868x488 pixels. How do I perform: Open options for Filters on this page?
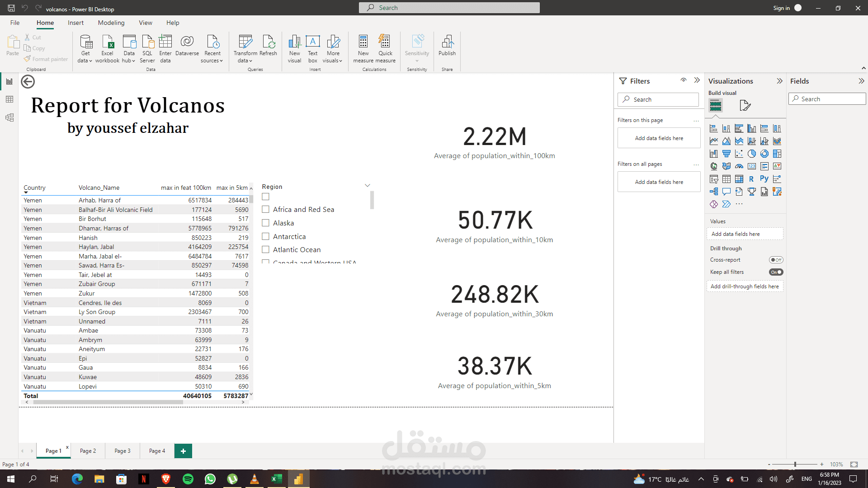[x=696, y=121]
